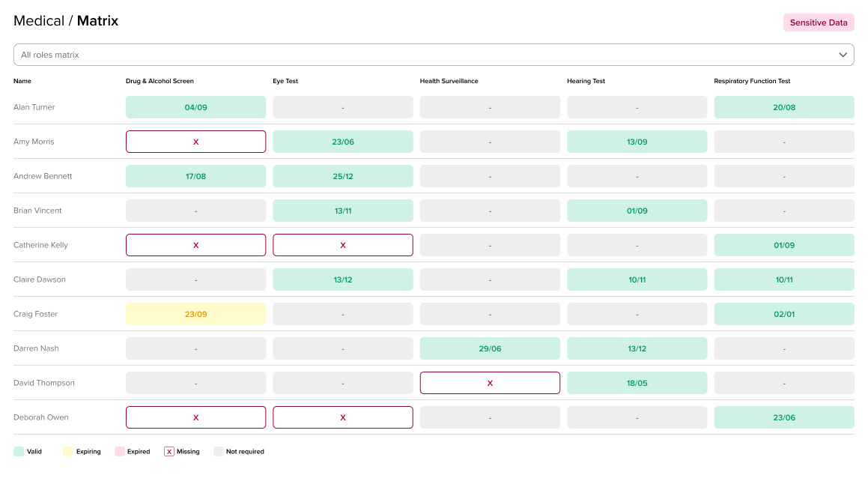
Task: Click the Hearing Test column header
Action: click(586, 81)
